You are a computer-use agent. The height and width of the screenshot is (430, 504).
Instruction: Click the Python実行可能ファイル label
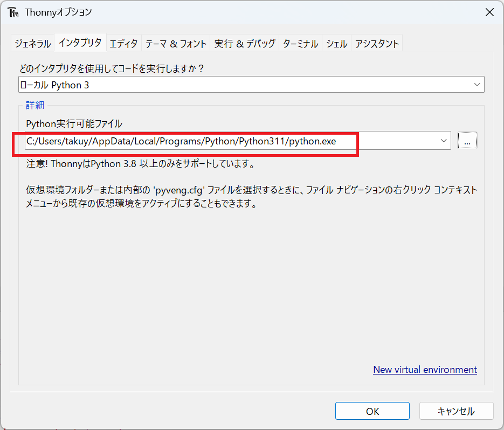[x=74, y=124]
